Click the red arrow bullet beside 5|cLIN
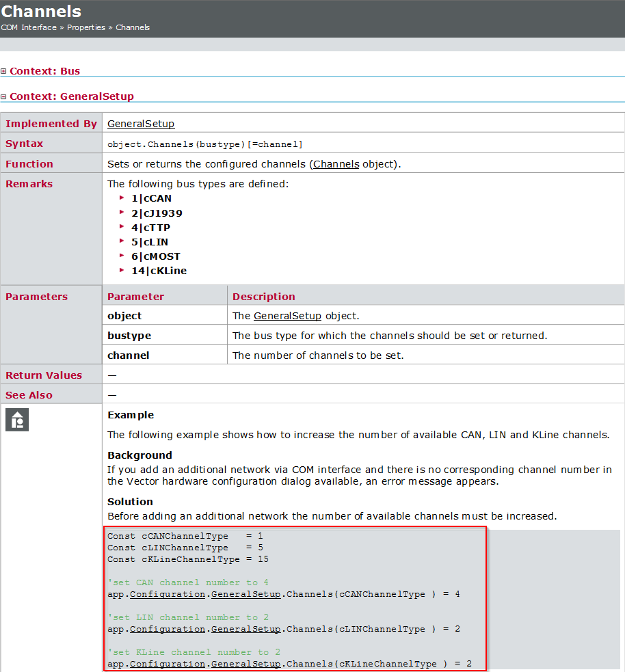Image resolution: width=625 pixels, height=672 pixels. tap(122, 242)
